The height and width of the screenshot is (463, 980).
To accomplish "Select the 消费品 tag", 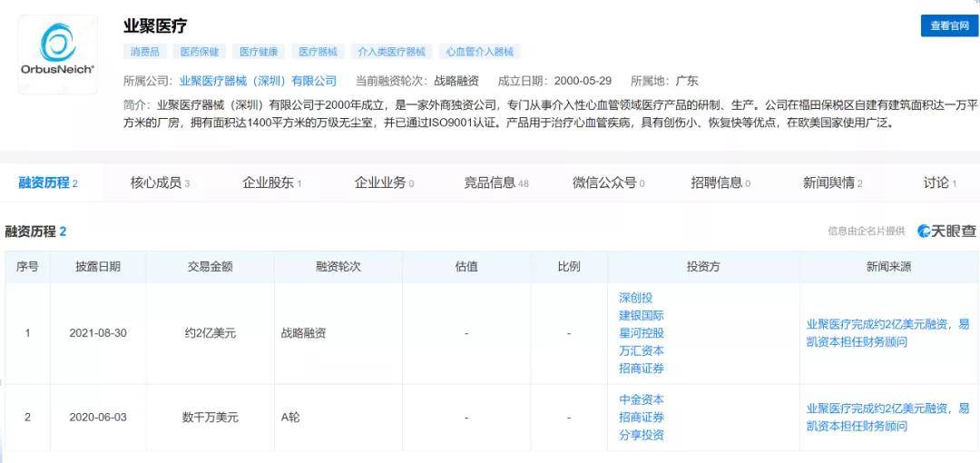I will pos(144,52).
